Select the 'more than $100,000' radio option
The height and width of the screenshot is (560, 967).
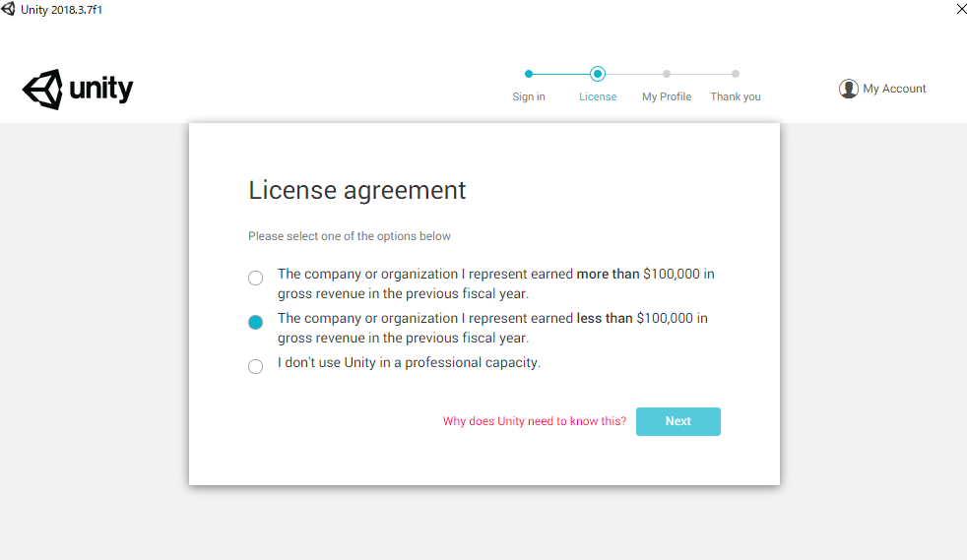pos(255,278)
